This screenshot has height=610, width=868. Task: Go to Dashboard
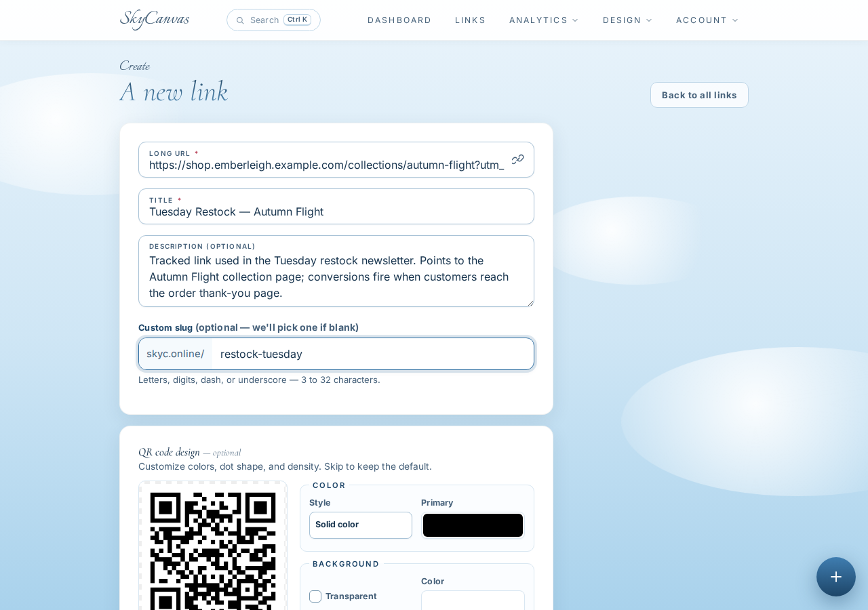tap(399, 20)
